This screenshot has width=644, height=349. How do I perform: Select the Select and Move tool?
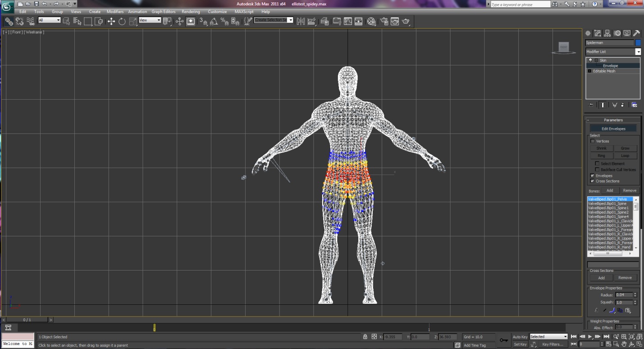coord(111,21)
